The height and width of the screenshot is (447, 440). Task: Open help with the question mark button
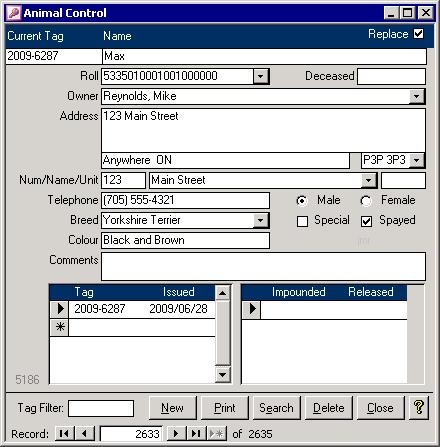point(419,407)
